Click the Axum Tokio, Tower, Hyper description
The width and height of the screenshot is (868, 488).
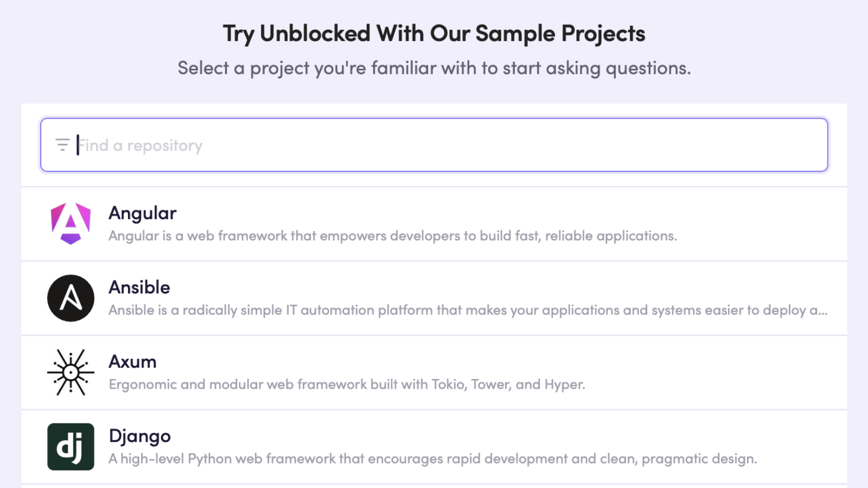coord(347,384)
